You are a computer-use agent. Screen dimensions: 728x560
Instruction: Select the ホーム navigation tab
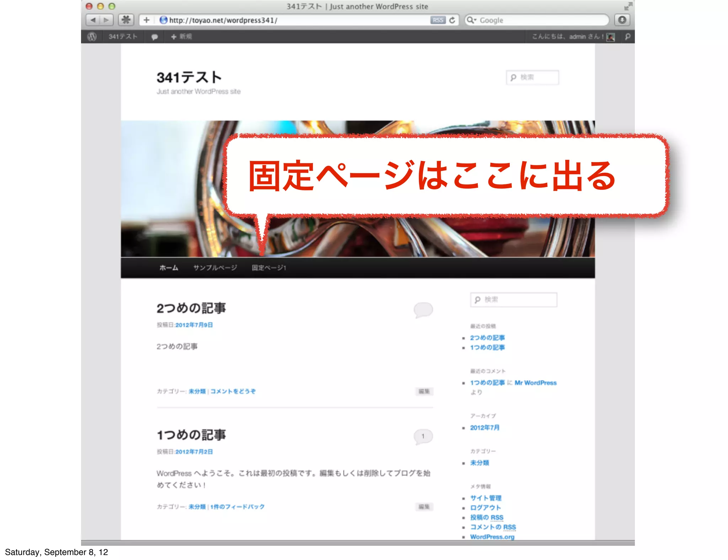point(168,268)
